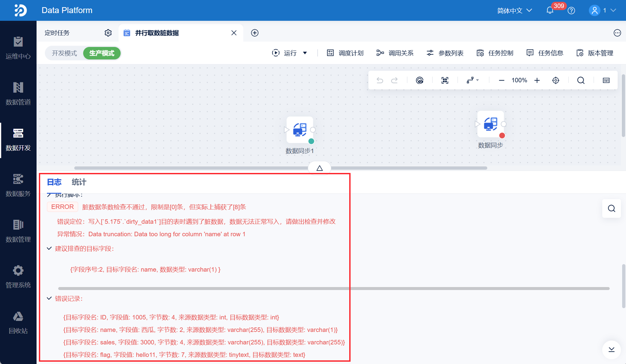This screenshot has width=626, height=364.
Task: Open 数据服务 in the sidebar
Action: [x=18, y=185]
